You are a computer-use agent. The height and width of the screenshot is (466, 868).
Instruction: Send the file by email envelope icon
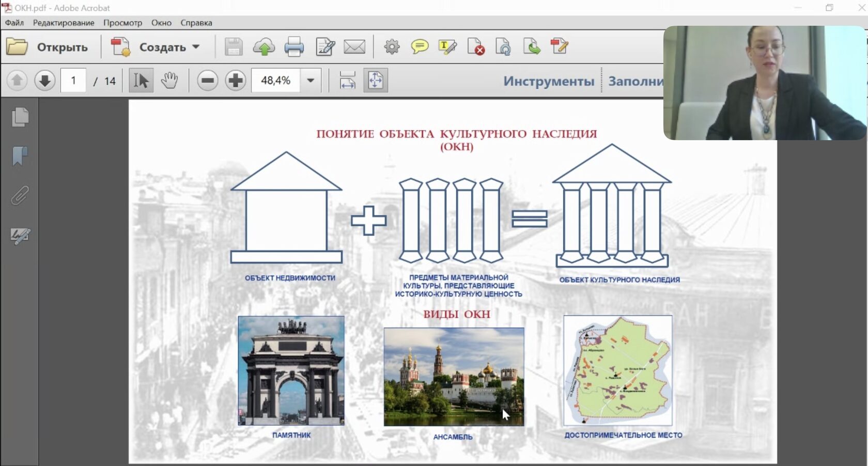354,47
